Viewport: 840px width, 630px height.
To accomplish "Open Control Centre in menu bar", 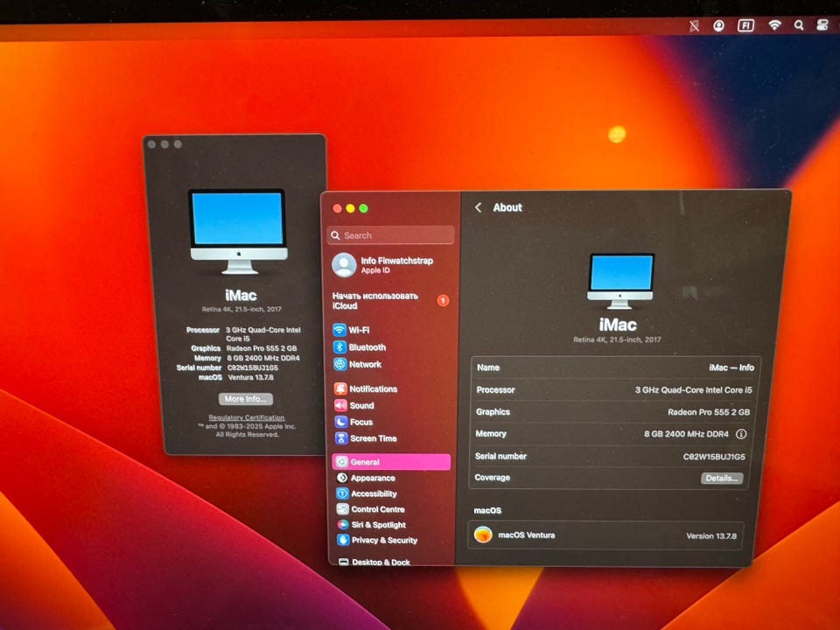I will [x=822, y=24].
